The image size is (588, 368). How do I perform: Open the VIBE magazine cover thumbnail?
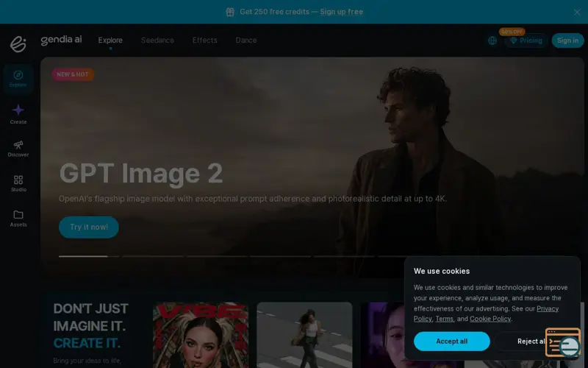(x=201, y=335)
